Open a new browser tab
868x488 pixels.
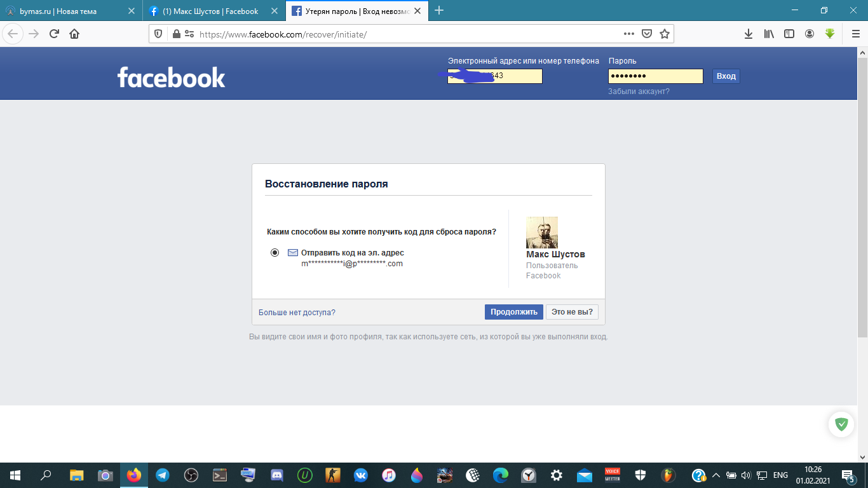tap(439, 10)
